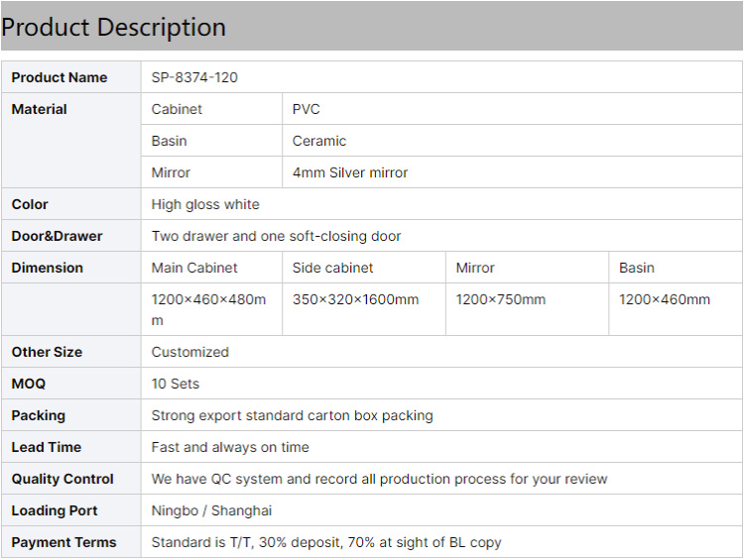Select the SP-8374-120 product name

[x=194, y=77]
